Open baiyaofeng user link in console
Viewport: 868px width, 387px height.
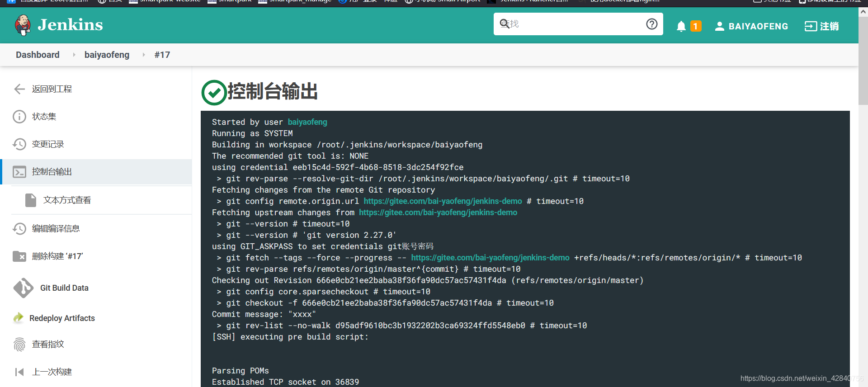307,122
